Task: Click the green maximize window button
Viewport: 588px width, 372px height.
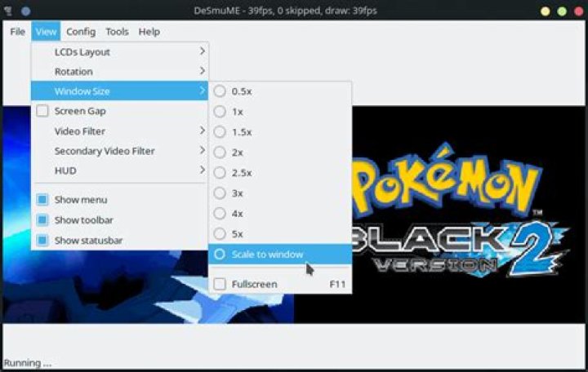Action: tap(562, 11)
